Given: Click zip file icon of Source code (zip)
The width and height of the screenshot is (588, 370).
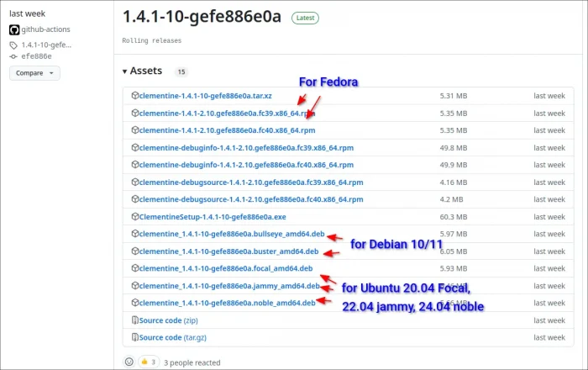Looking at the screenshot, I should [135, 320].
